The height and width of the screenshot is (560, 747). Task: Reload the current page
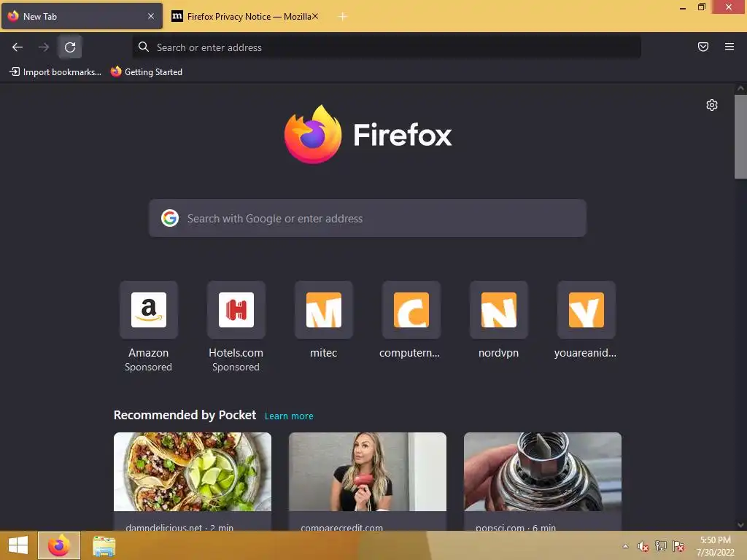(70, 47)
